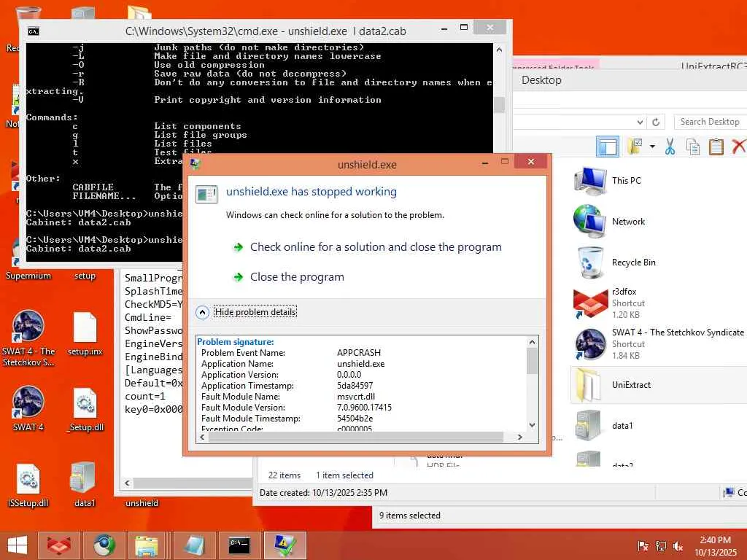This screenshot has height=560, width=747.
Task: Select unshield item label on desktop
Action: click(x=142, y=503)
